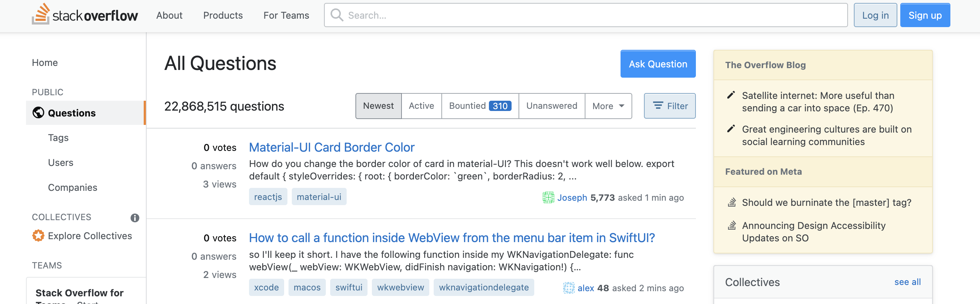Screen dimensions: 980x304
Task: Open Material-UI Card Border Color question
Action: coord(331,147)
